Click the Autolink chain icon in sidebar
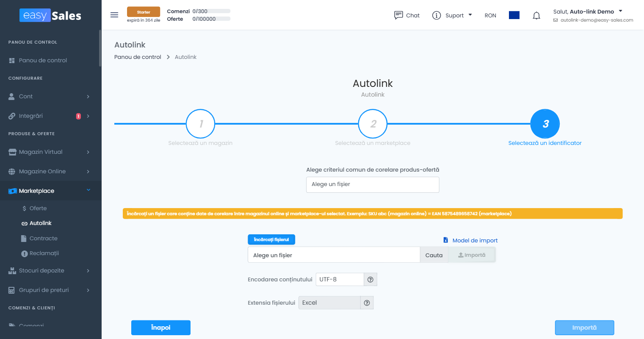 pyautogui.click(x=25, y=223)
